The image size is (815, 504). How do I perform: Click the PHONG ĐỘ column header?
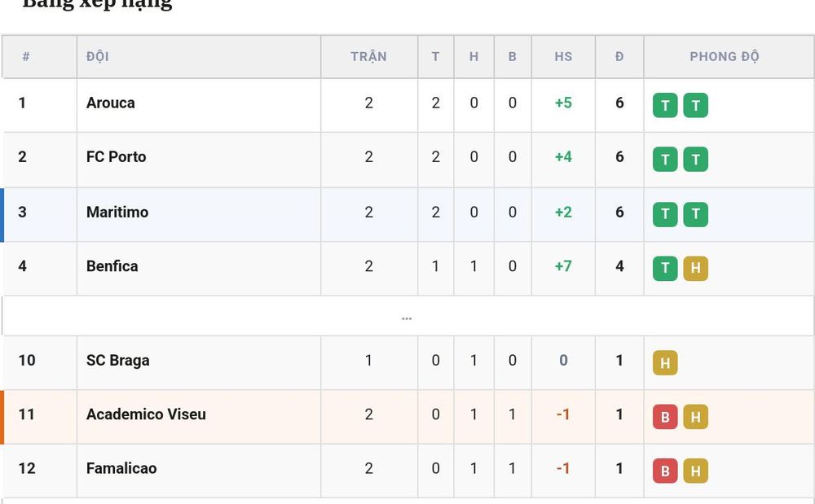point(724,56)
